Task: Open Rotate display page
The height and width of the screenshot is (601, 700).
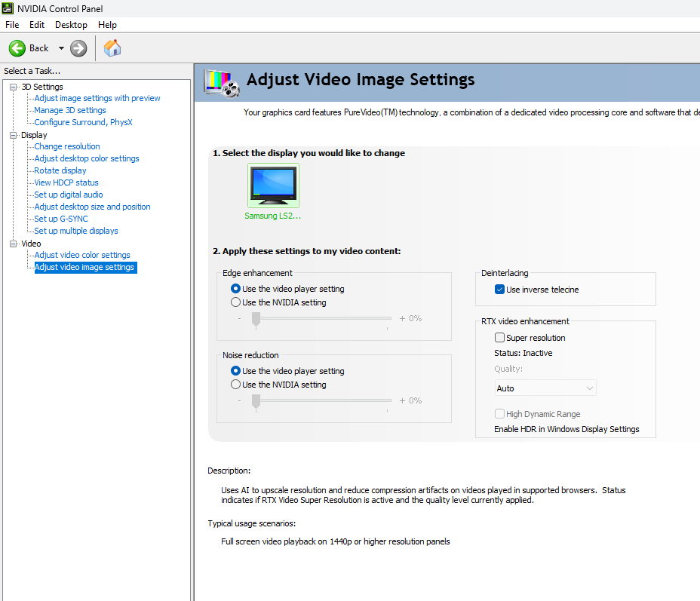Action: (x=60, y=170)
